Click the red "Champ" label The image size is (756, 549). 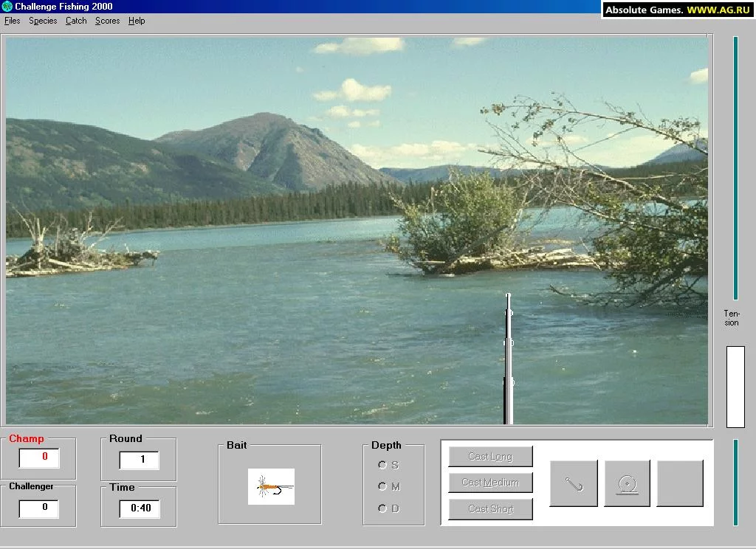(x=27, y=438)
